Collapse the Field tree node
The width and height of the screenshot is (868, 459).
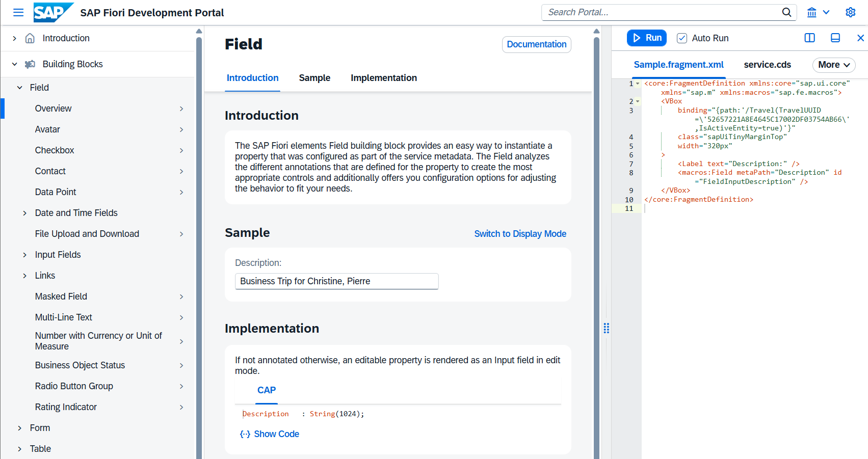click(x=19, y=88)
